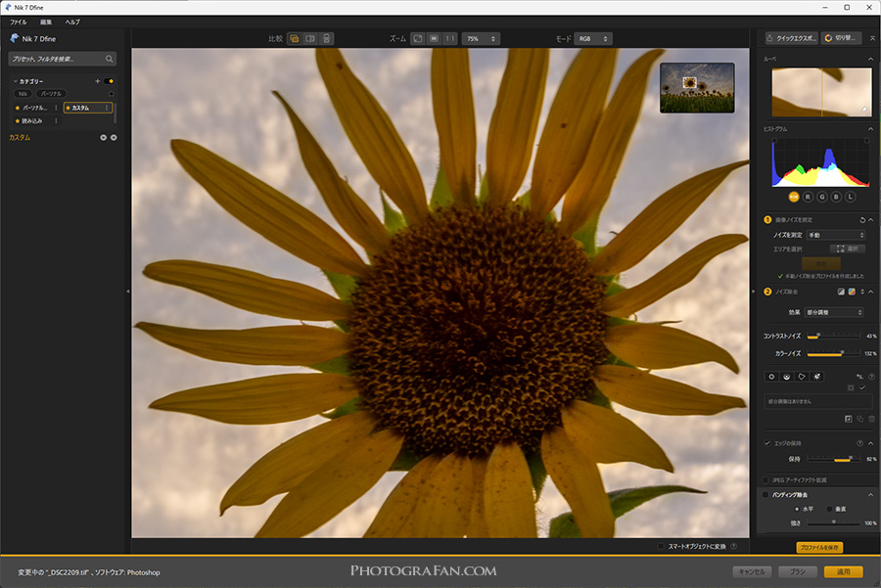Click プロファイルを保存 button

(x=819, y=547)
